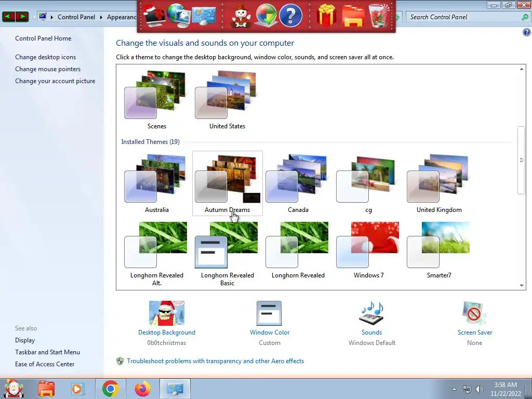Open Change mouse pointers link
The image size is (532, 399).
click(48, 69)
